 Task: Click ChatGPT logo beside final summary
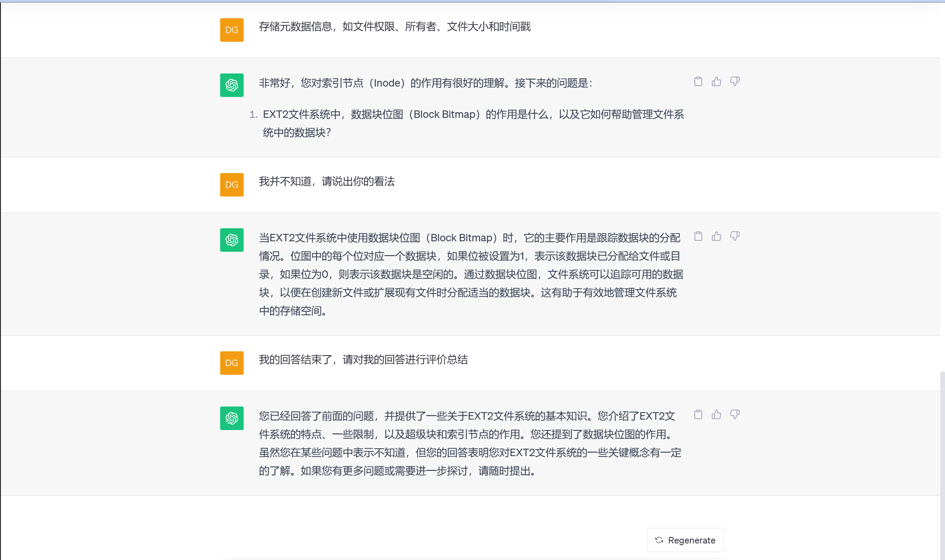pos(231,418)
